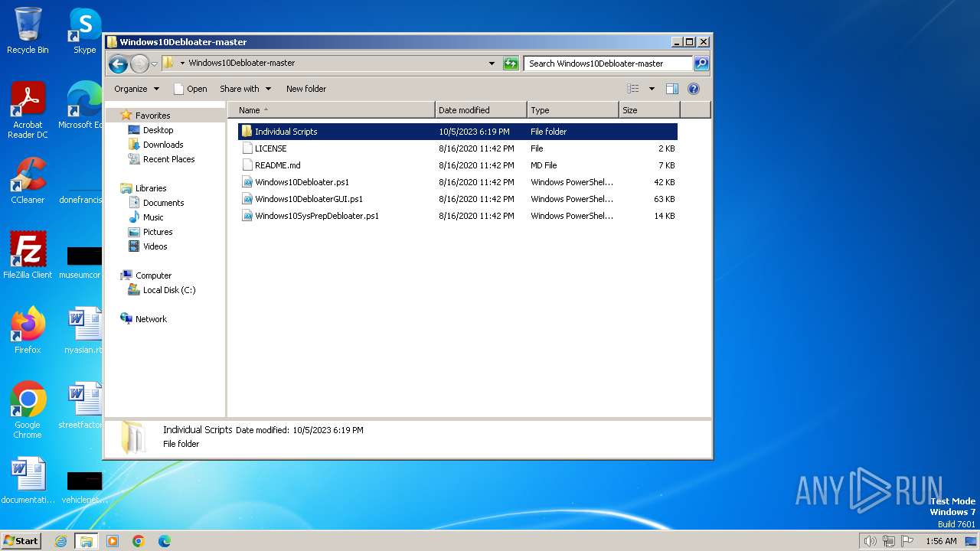Open Windows Media Player from the taskbar
The width and height of the screenshot is (980, 551).
pos(113,541)
